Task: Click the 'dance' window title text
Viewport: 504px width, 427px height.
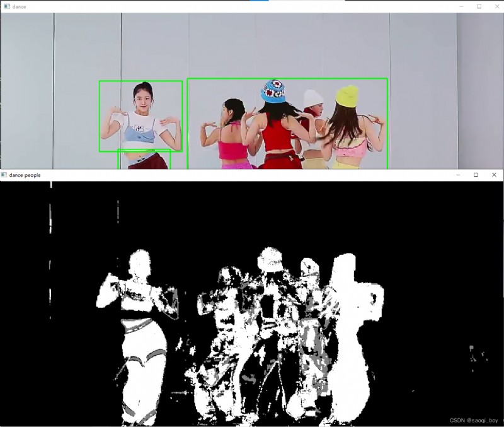Action: pyautogui.click(x=19, y=6)
